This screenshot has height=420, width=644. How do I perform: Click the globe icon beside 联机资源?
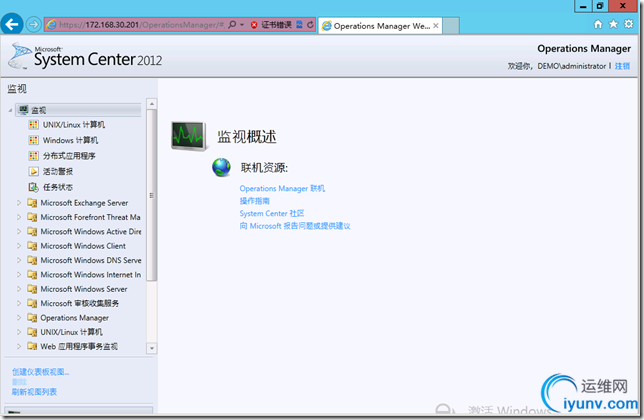pyautogui.click(x=221, y=167)
